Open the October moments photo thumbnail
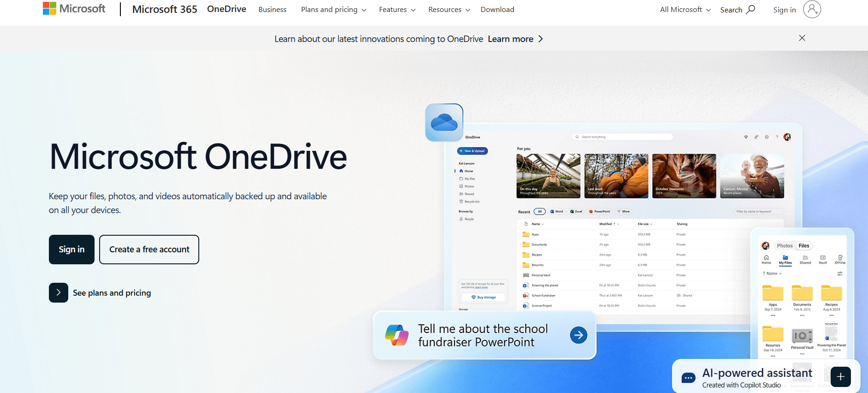The height and width of the screenshot is (393, 868). 684,176
